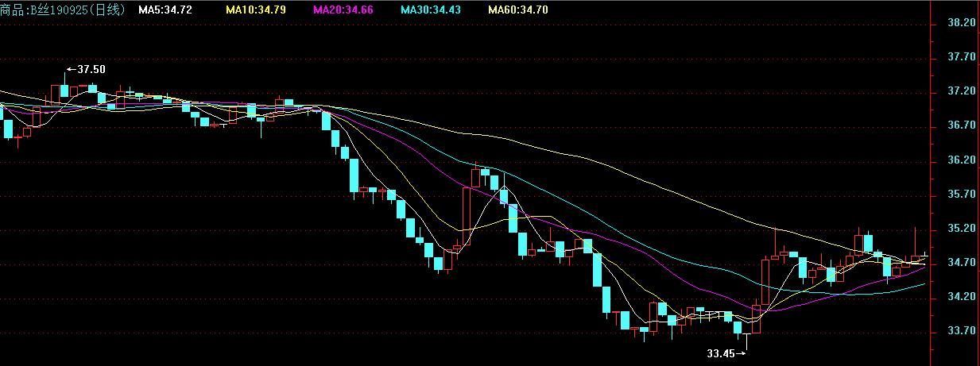Click the cyan MA30:34.43 label

(431, 10)
